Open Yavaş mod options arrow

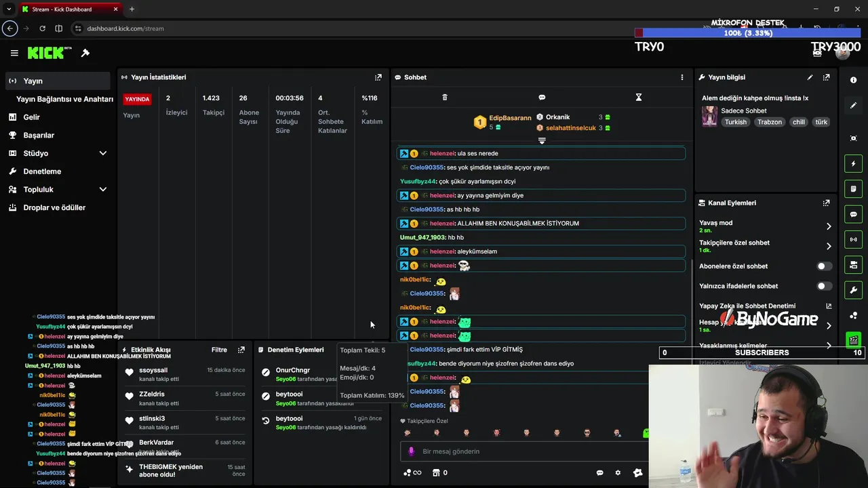829,226
